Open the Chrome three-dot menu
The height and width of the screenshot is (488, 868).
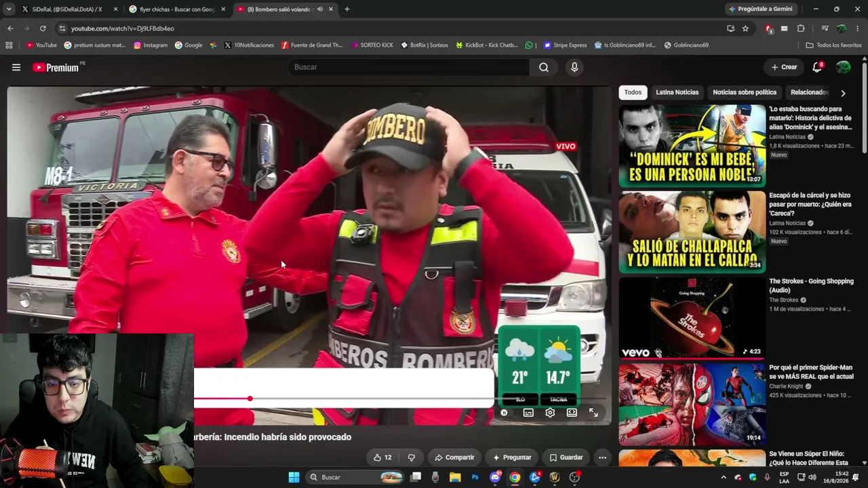858,28
